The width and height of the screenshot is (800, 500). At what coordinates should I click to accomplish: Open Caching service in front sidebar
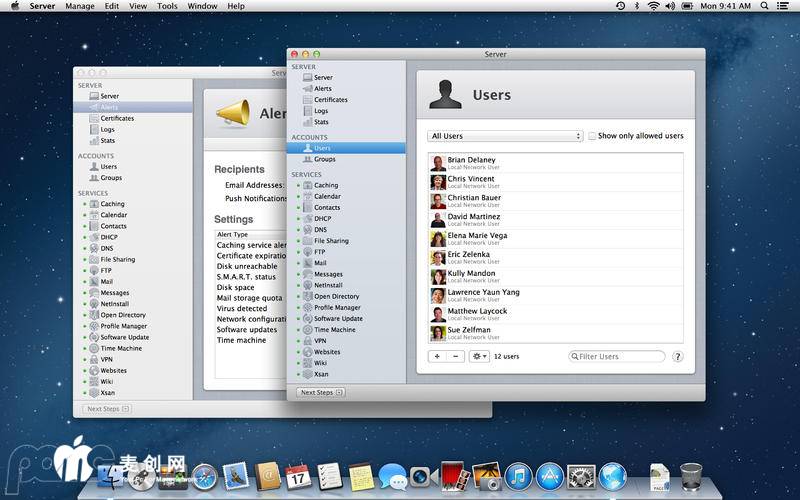click(x=325, y=185)
